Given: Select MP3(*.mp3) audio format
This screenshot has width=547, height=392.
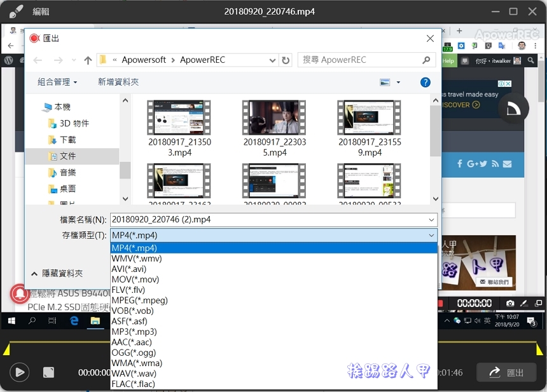Looking at the screenshot, I should click(x=274, y=332).
